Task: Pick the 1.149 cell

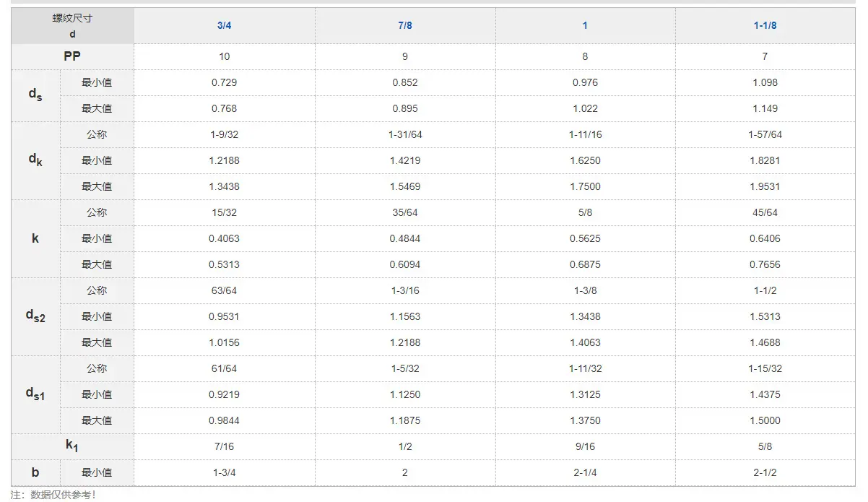Action: point(765,108)
